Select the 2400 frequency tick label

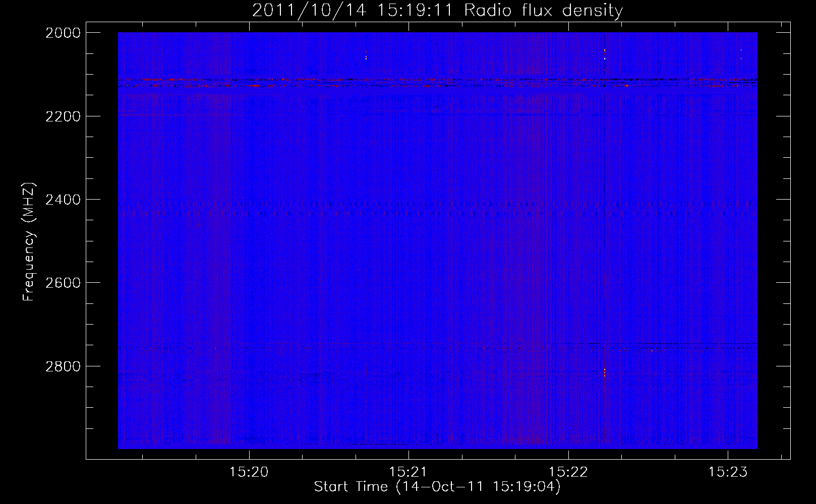[x=63, y=200]
